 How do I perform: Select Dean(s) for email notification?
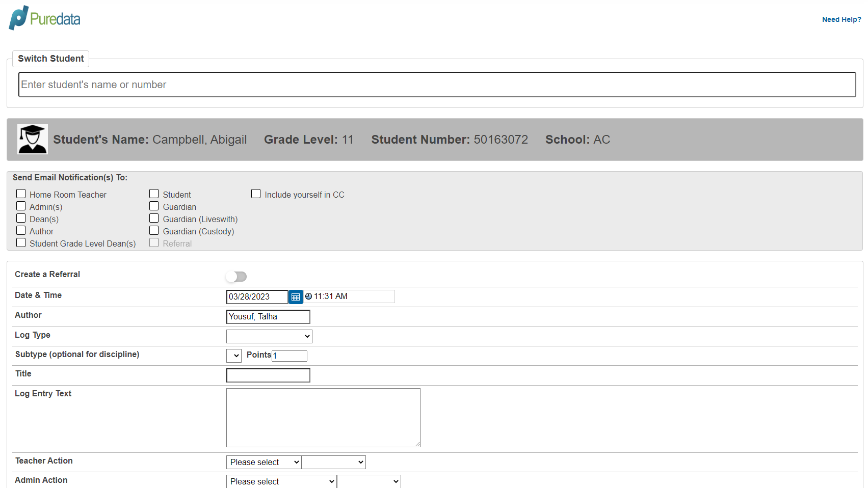click(x=21, y=218)
